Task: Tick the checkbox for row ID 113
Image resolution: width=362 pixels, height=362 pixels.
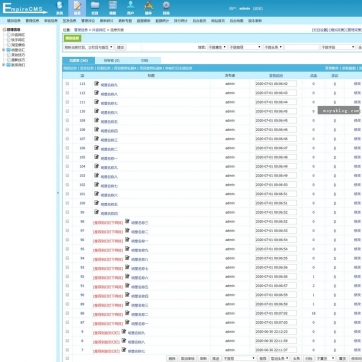Action: 67,84
